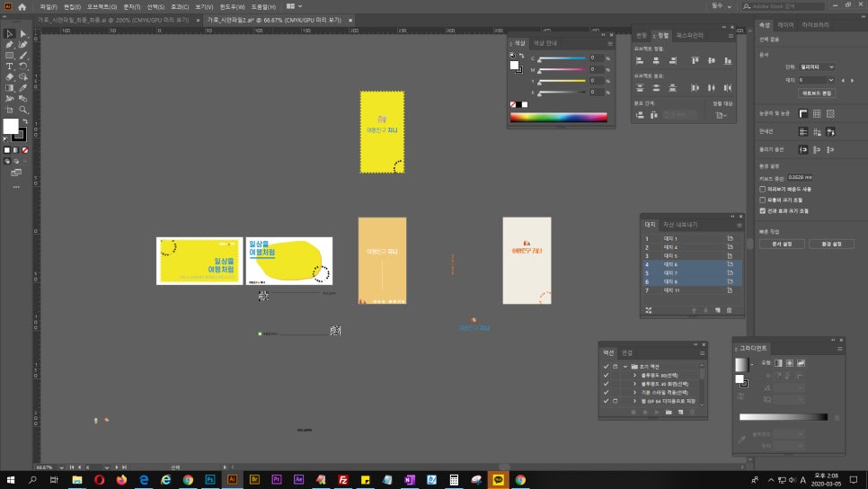Enable the first unchecked preferences checkbox
Image resolution: width=868 pixels, height=489 pixels.
pyautogui.click(x=763, y=189)
